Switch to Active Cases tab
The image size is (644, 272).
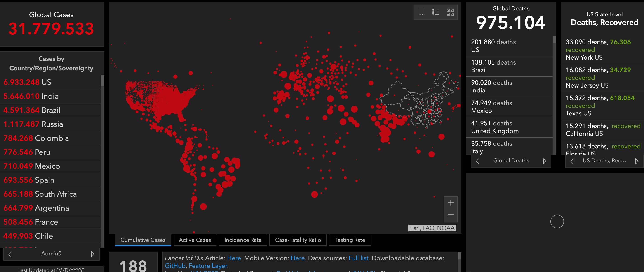[195, 240]
